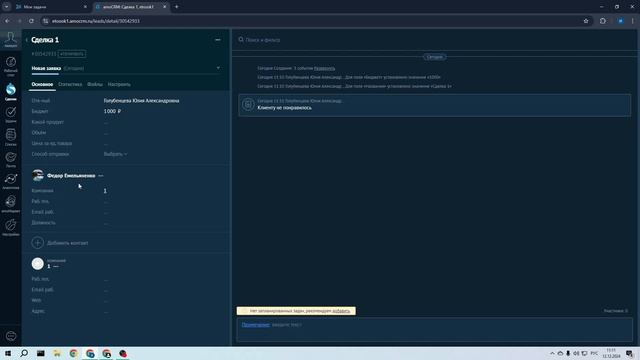Screen dimensions: 640x360
Task: Switch to the first browser tab
Action: (x=51, y=7)
